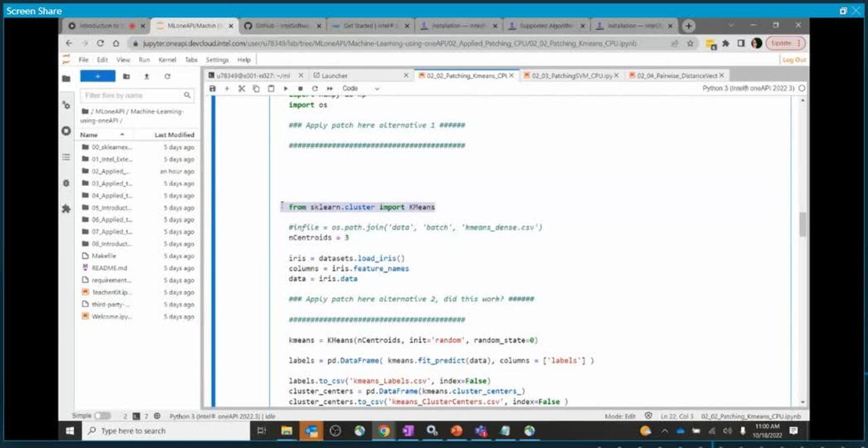Open the 02_Applied folder in file browser
The image size is (868, 448).
111,172
